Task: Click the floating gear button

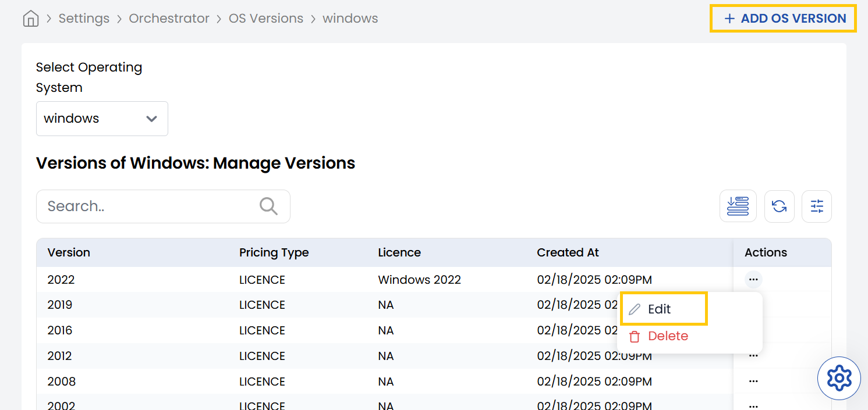Action: [x=839, y=379]
